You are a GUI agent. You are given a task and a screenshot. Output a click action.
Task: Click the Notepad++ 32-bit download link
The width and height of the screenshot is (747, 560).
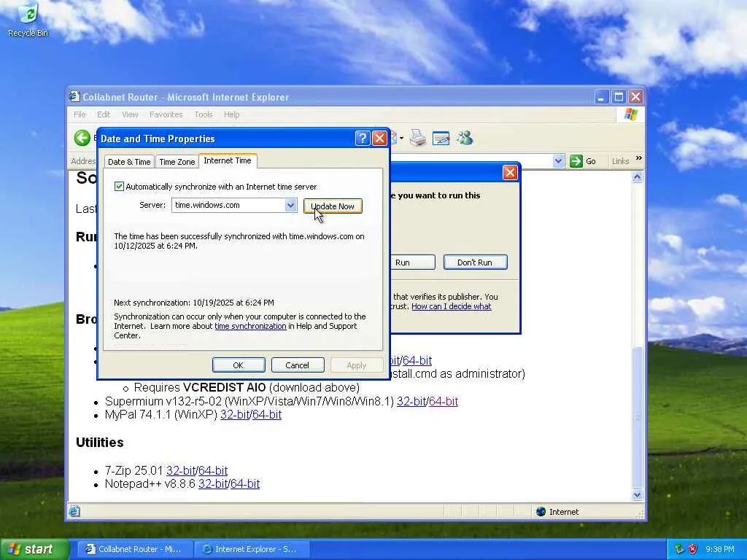coord(213,484)
